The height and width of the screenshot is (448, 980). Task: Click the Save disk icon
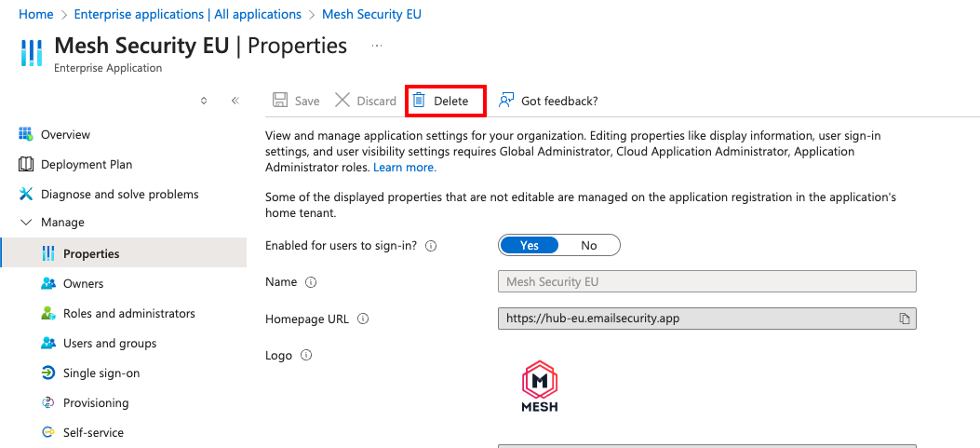point(279,101)
